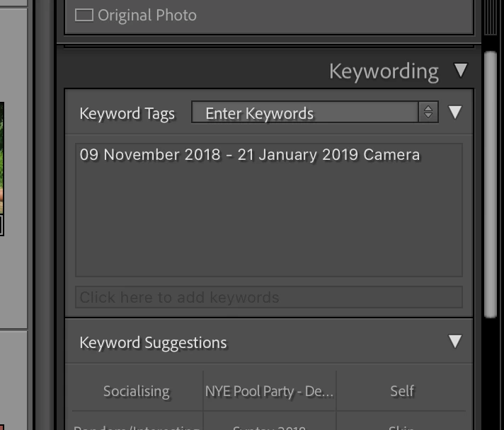Add the Self suggested keyword
The height and width of the screenshot is (430, 504).
pos(402,391)
